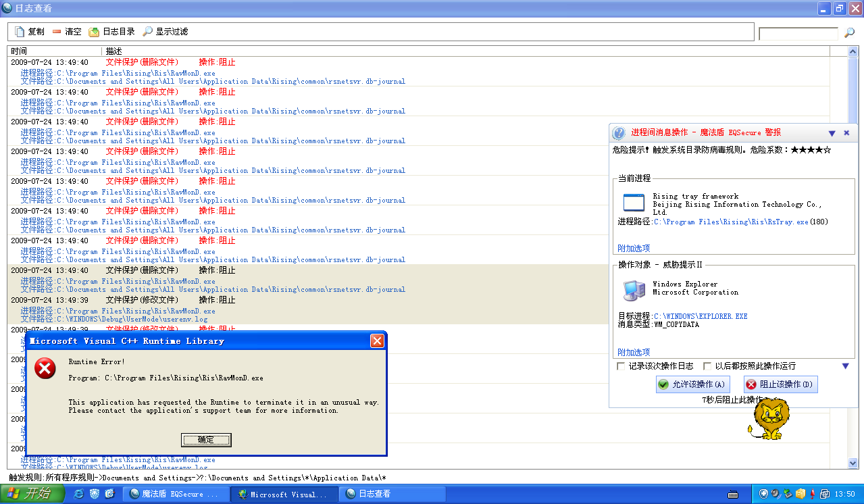This screenshot has height=504, width=864.
Task: Click the safely remove hardware tray icon
Action: click(x=788, y=494)
